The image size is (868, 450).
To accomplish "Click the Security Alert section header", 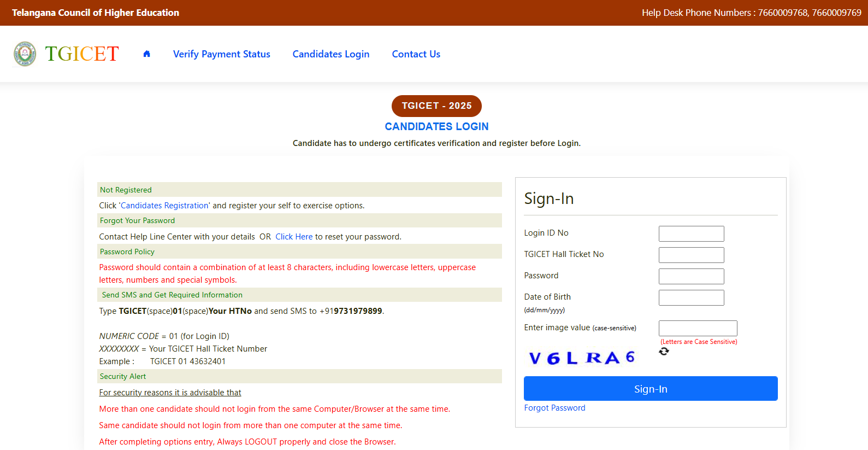I will [299, 376].
